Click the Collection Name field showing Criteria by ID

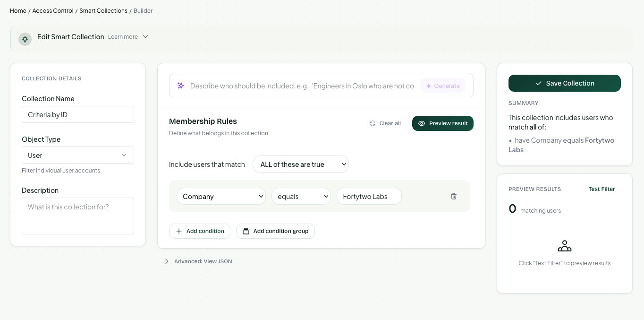click(x=77, y=114)
